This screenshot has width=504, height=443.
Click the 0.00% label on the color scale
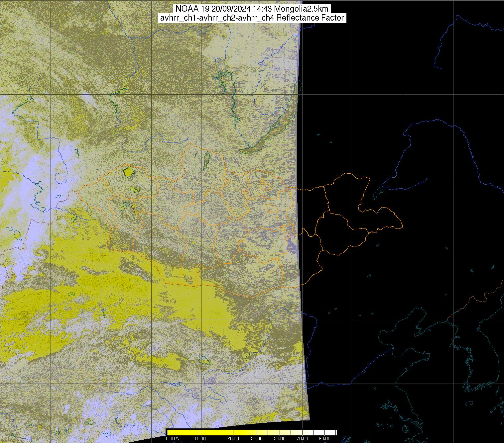click(172, 439)
